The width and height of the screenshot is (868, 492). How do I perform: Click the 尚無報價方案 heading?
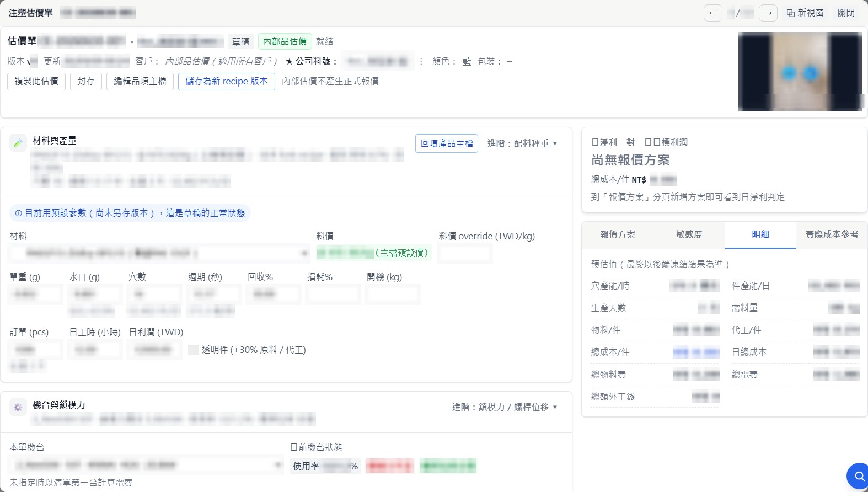coord(630,160)
